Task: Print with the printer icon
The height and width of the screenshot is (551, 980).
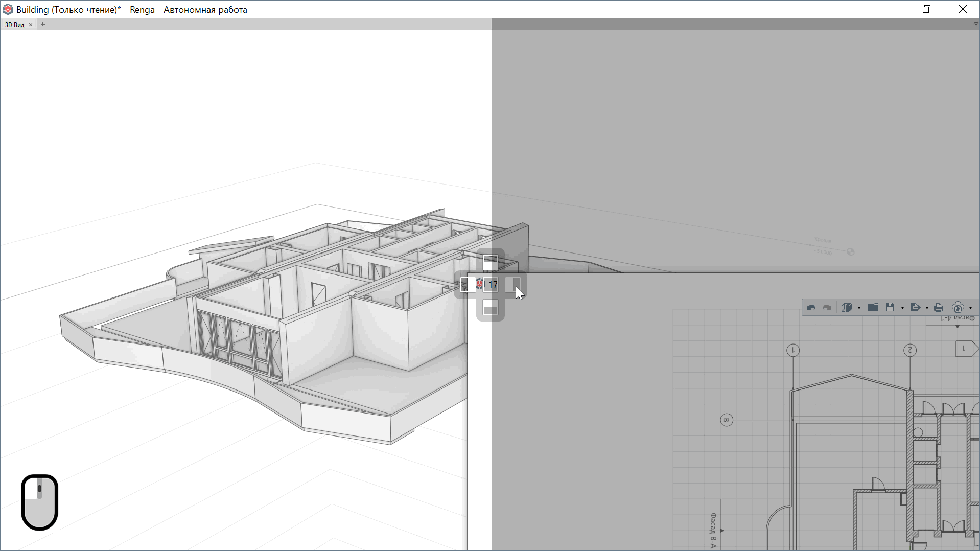Action: pyautogui.click(x=939, y=308)
